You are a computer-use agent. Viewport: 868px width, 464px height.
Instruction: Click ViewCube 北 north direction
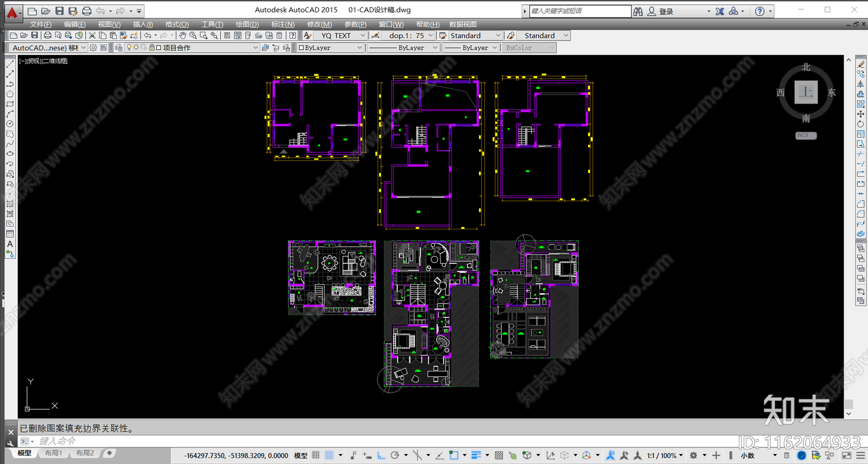tap(806, 67)
